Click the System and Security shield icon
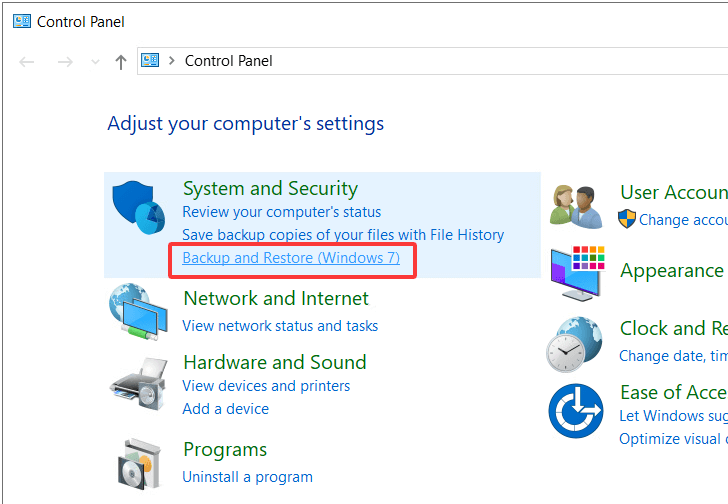 pos(138,211)
